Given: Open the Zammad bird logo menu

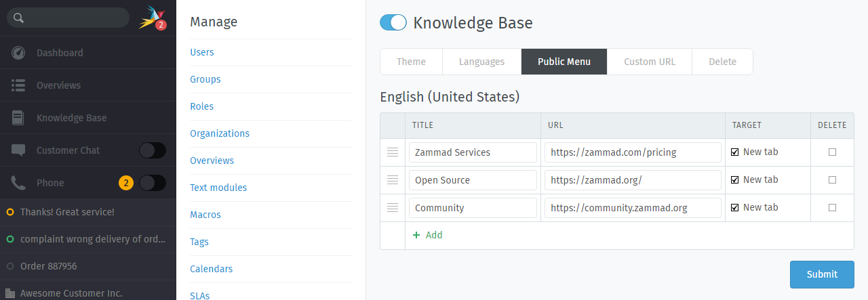Looking at the screenshot, I should pyautogui.click(x=151, y=18).
